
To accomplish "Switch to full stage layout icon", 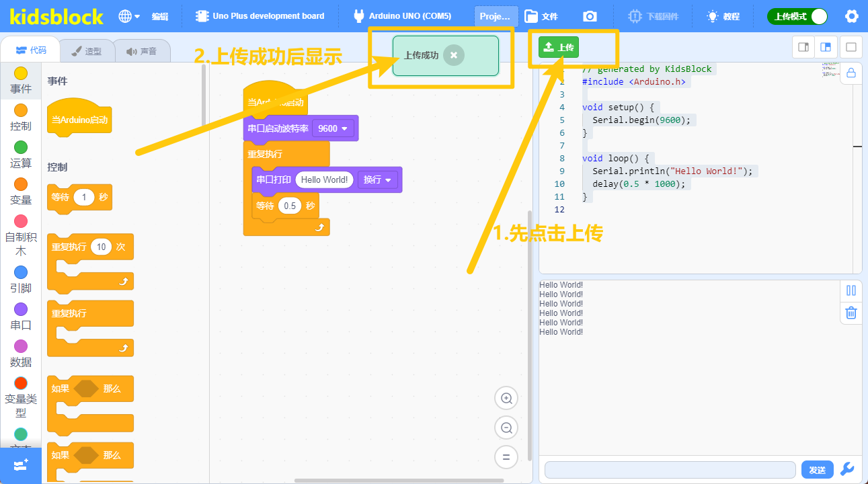I will tap(851, 47).
